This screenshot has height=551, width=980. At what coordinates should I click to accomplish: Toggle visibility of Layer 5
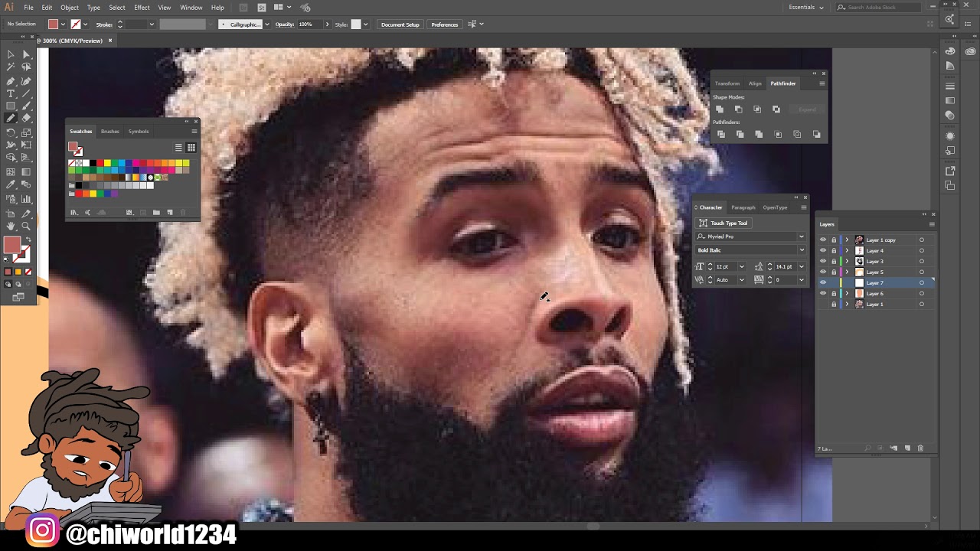click(823, 272)
